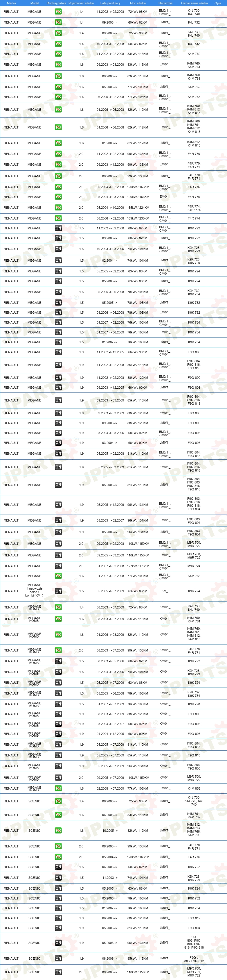Click the Rodzaj paliwa column header
The image size is (227, 980).
[x=56, y=3]
